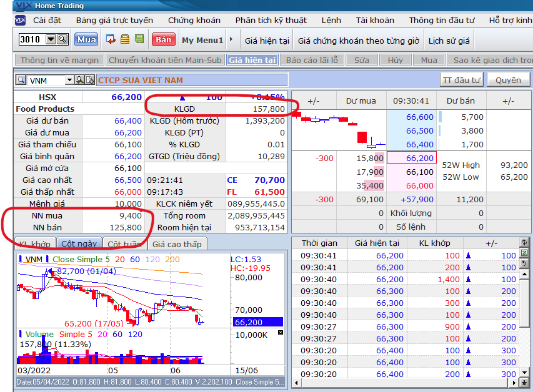This screenshot has width=533, height=392.
Task: Open Giá hiện tại toolbar shortcut
Action: click(x=267, y=41)
